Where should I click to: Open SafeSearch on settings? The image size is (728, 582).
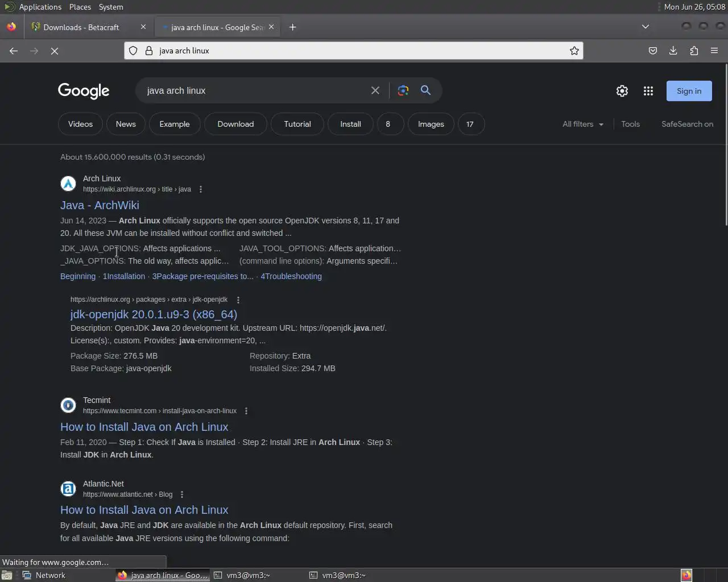point(687,124)
